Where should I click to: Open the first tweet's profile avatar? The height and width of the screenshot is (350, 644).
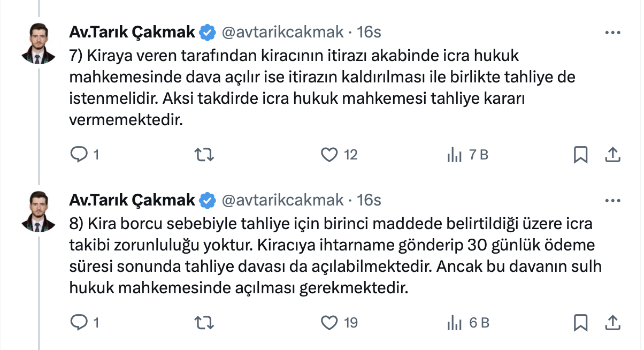pyautogui.click(x=39, y=44)
